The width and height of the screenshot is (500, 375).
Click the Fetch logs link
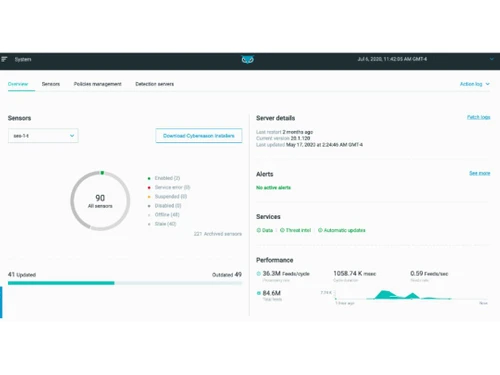(478, 117)
